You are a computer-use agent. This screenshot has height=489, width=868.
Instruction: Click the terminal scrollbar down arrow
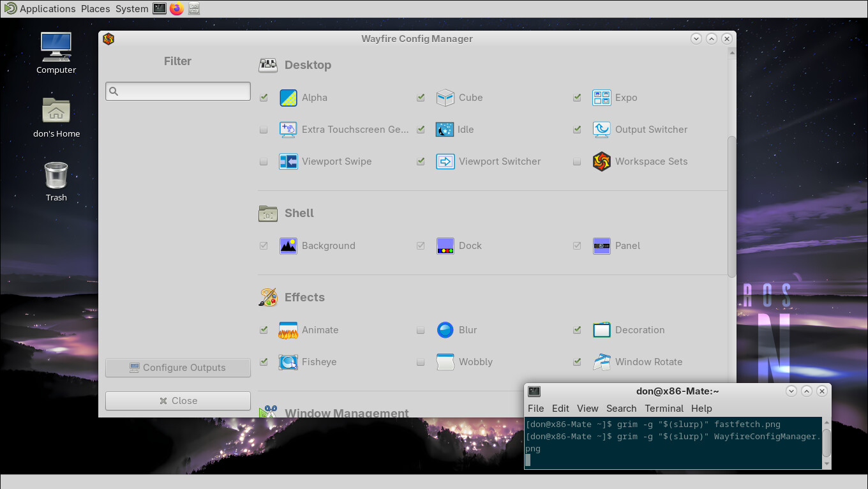[827, 464]
